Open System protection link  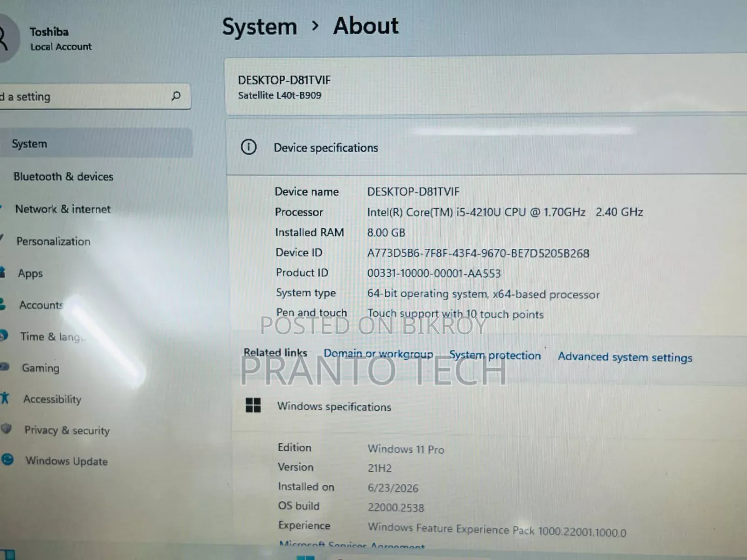point(495,355)
